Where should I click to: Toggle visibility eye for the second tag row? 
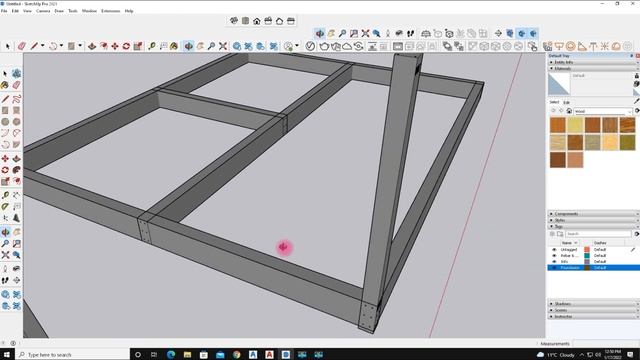click(x=554, y=256)
